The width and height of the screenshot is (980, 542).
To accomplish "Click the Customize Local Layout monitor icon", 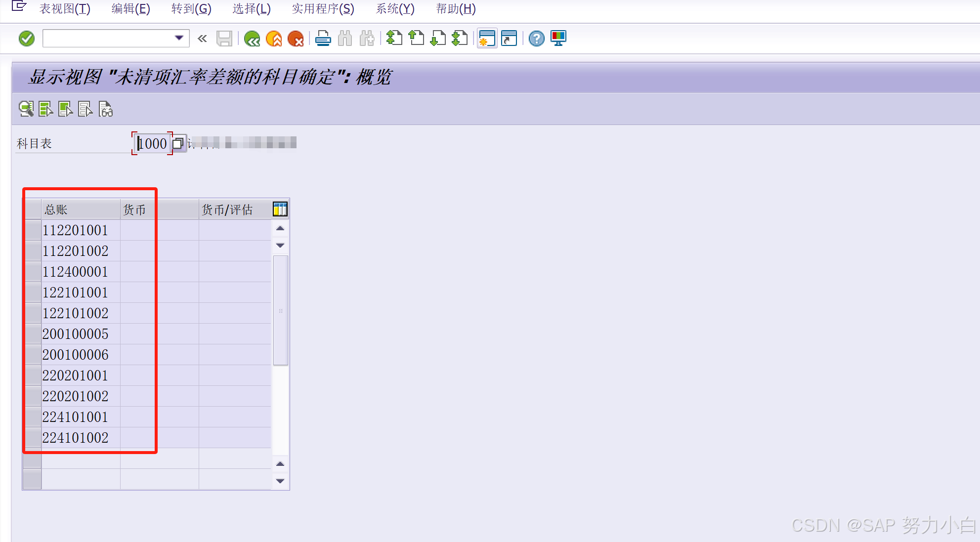I will click(x=558, y=39).
